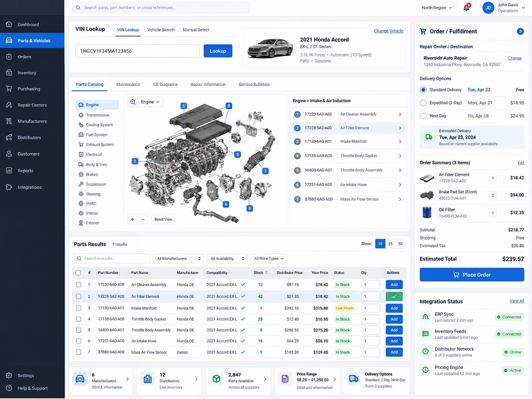Check the Throttle Body Gasket row checkbox

pos(78,319)
